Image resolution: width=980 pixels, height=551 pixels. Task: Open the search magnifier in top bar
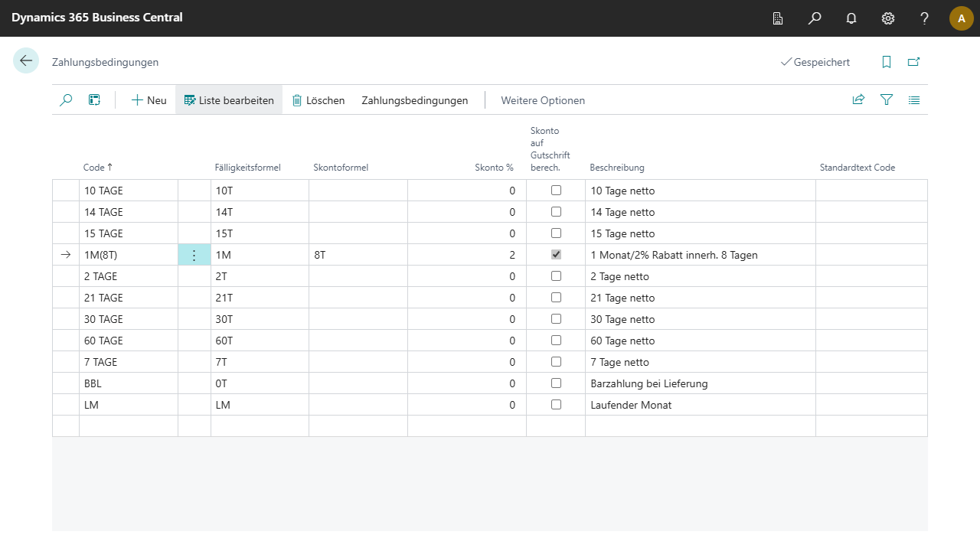[815, 18]
